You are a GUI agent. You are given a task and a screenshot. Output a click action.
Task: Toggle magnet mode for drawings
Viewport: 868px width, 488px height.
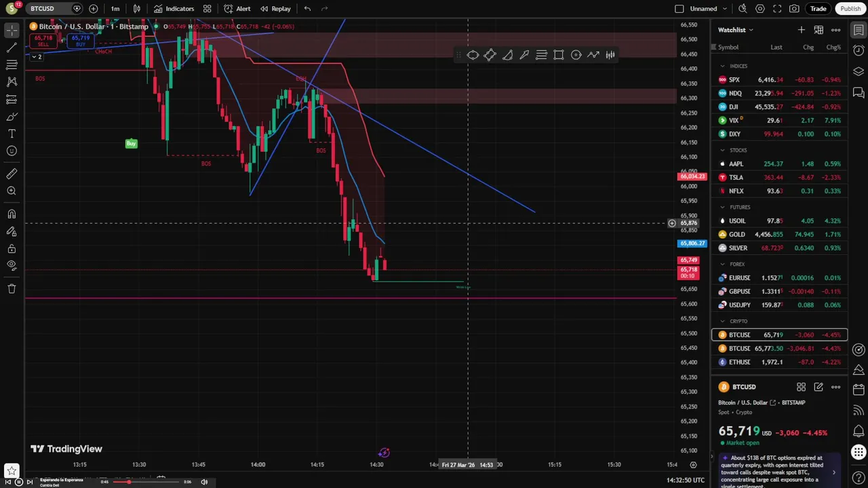coord(12,214)
